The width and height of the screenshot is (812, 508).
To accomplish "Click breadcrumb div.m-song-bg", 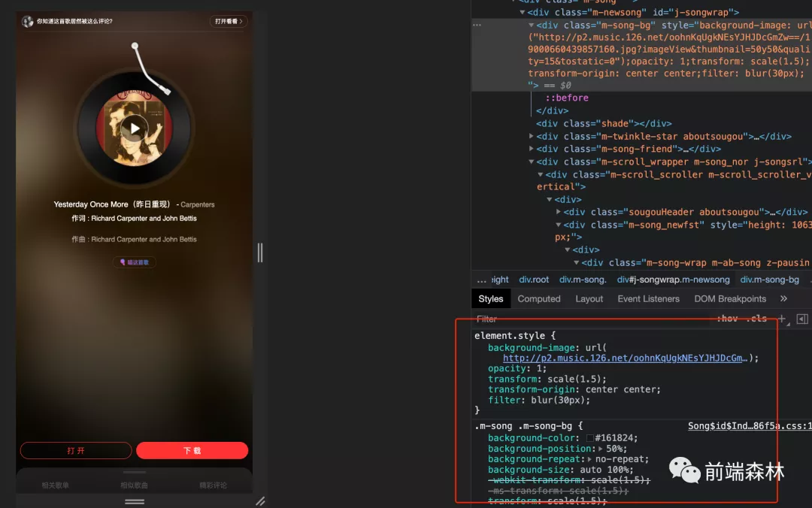I will (x=770, y=280).
